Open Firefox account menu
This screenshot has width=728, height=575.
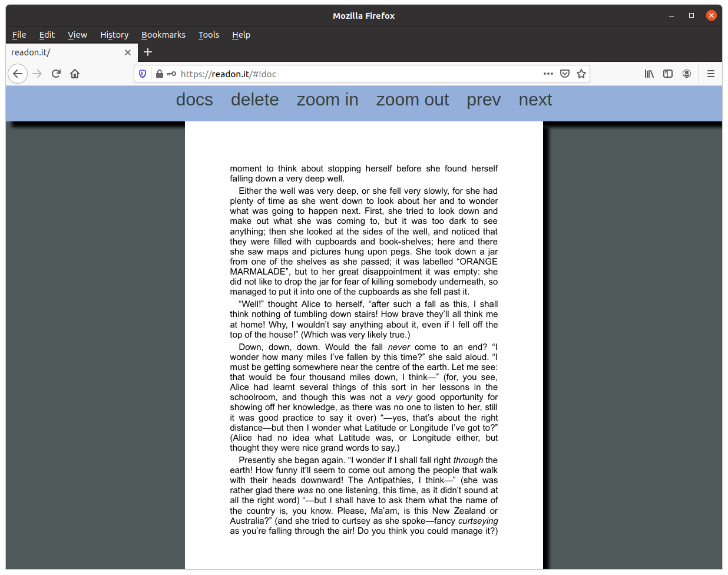[687, 74]
